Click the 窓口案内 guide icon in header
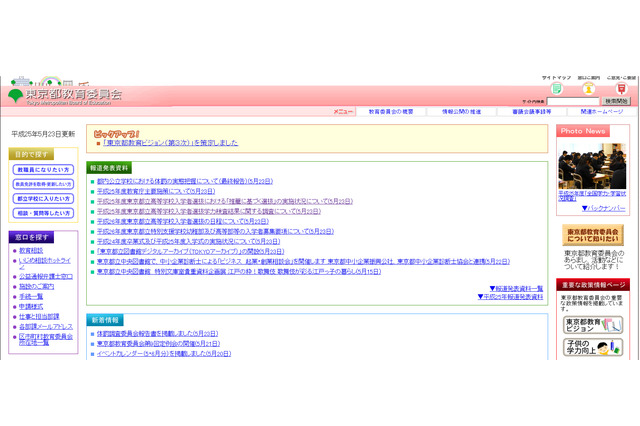The width and height of the screenshot is (640, 426). [x=588, y=88]
